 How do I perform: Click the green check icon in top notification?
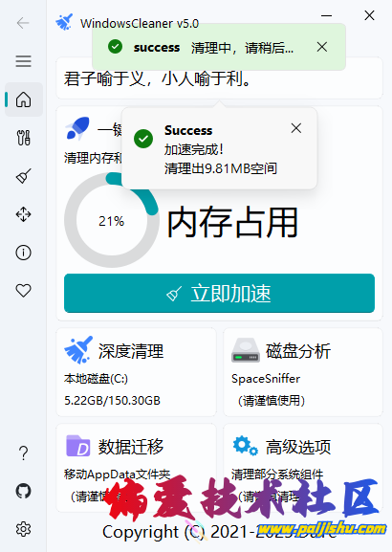[x=115, y=47]
